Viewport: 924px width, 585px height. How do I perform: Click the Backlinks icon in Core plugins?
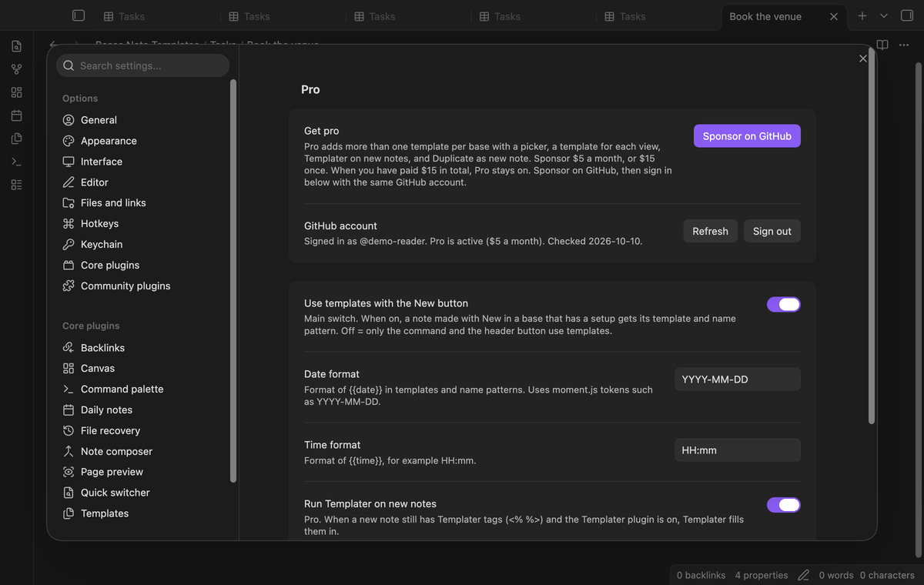[69, 348]
